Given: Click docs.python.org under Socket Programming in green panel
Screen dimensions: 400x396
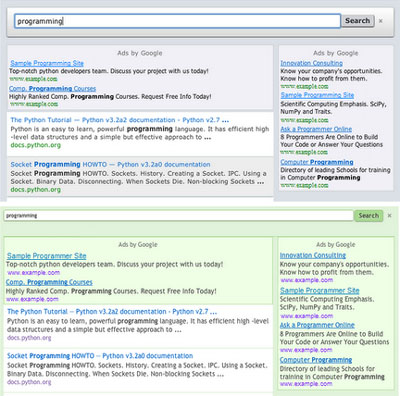Looking at the screenshot, I should click(x=29, y=382).
